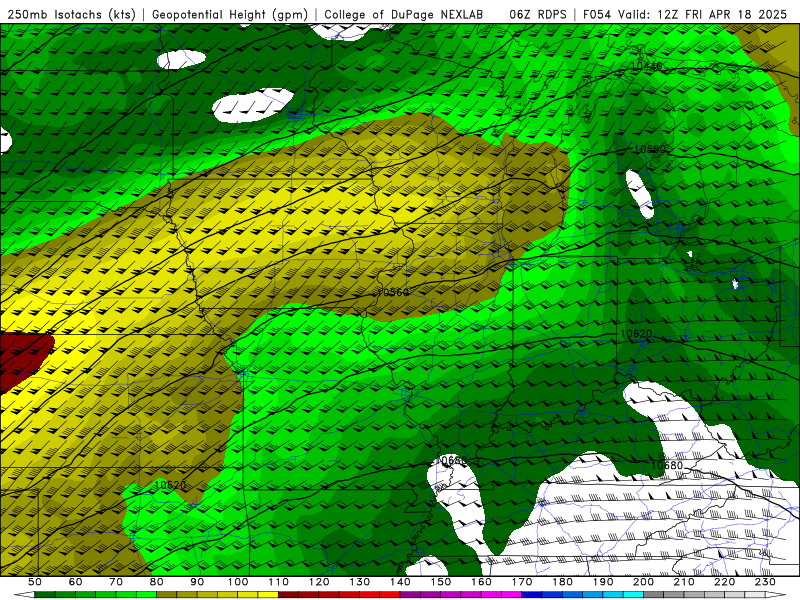Image resolution: width=800 pixels, height=600 pixels.
Task: Click the 230 value on the color scale
Action: tap(765, 582)
